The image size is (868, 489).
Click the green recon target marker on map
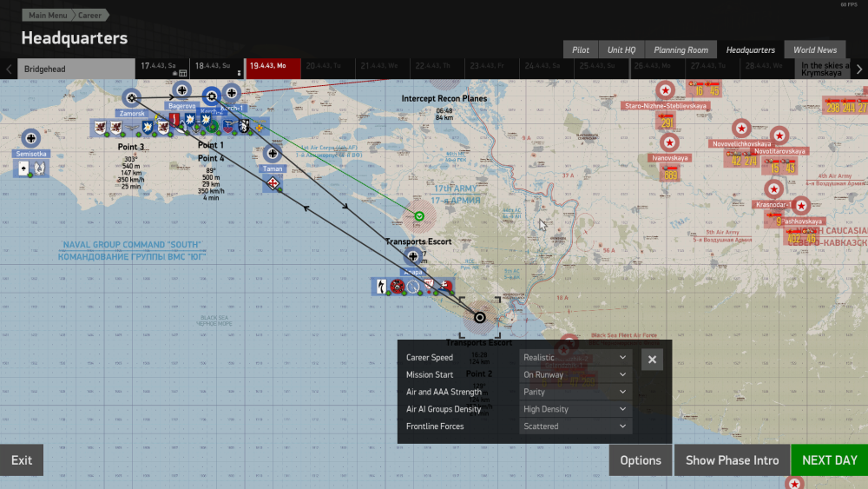[419, 215]
